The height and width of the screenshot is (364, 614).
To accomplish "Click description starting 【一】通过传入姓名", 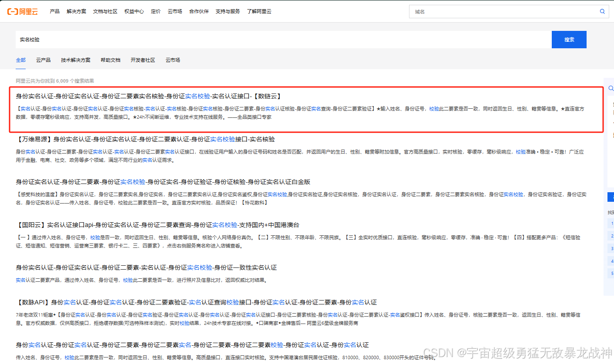I will [x=298, y=241].
